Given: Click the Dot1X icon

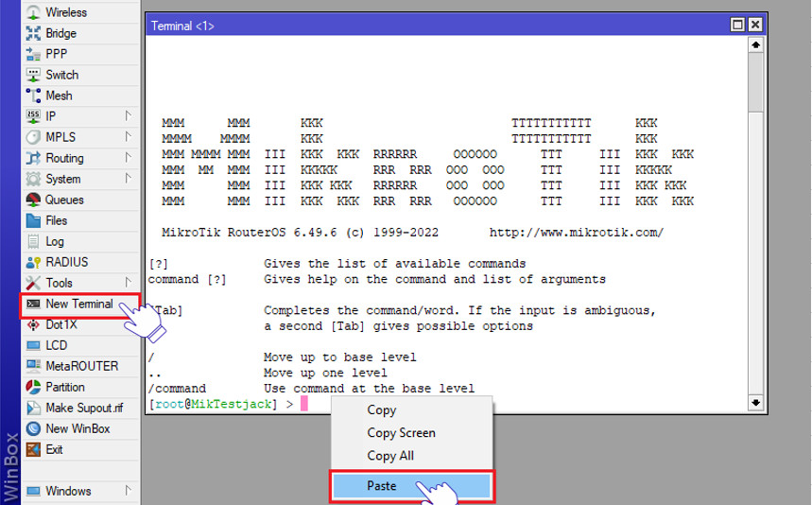Looking at the screenshot, I should (33, 324).
